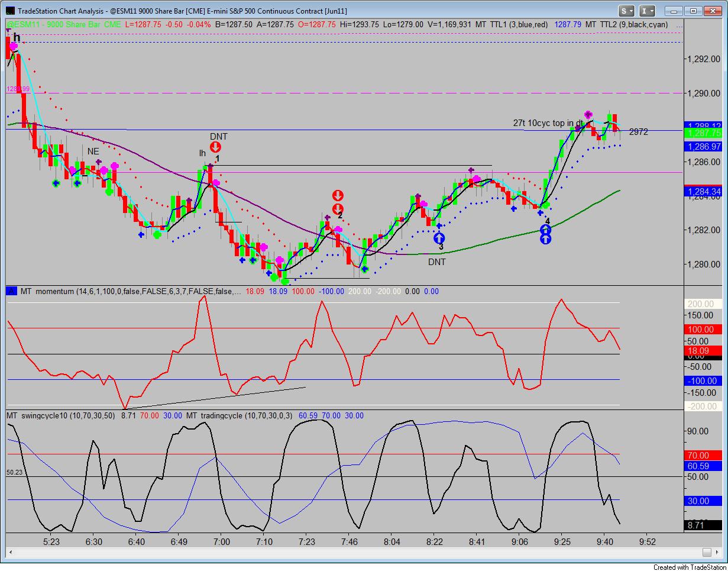Image resolution: width=728 pixels, height=571 pixels.
Task: Click the blue -100.00 momentum level marker
Action: [703, 381]
